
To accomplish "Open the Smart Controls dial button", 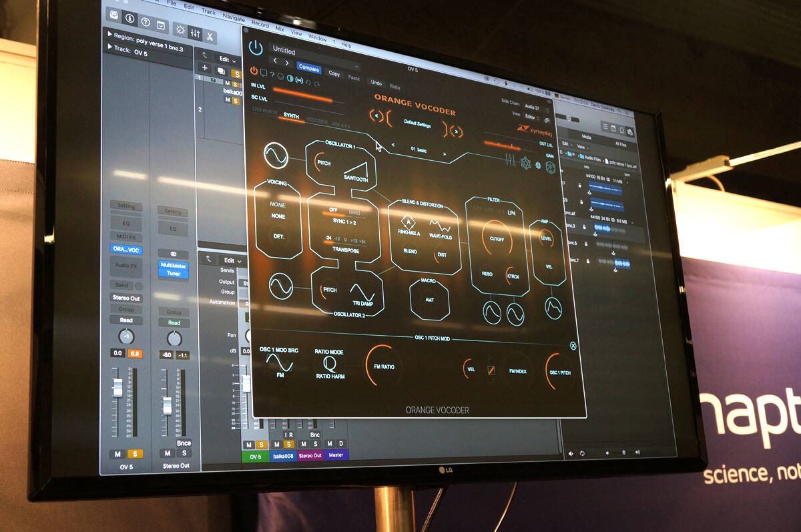I will point(180,29).
